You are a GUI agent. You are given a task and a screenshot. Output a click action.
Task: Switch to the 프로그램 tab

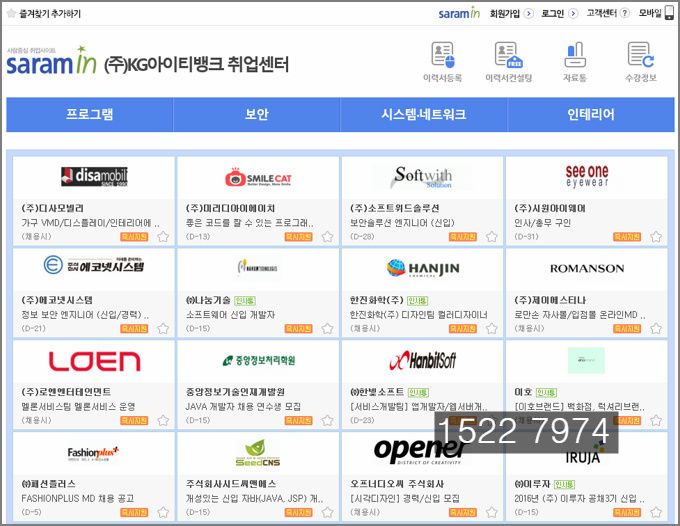[x=90, y=114]
